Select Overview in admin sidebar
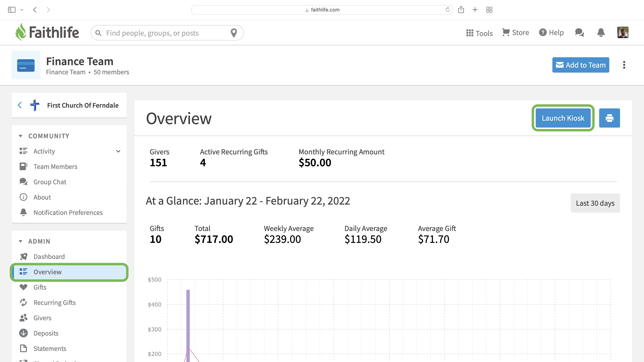This screenshot has height=362, width=644. pos(69,272)
